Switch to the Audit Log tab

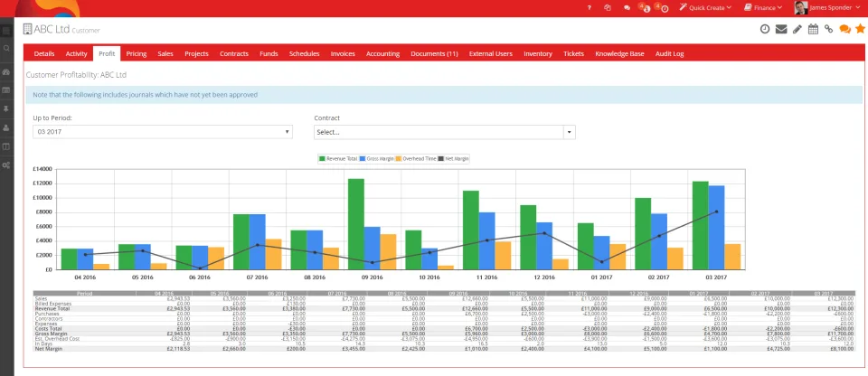click(x=669, y=53)
